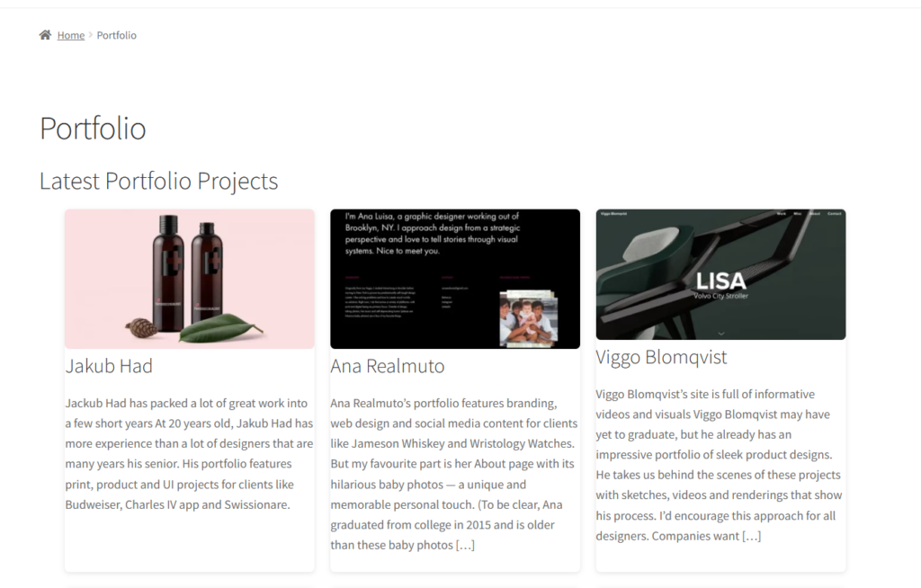Screen dimensions: 921x588
Task: Click the Latest Portfolio Projects heading
Action: [x=158, y=181]
